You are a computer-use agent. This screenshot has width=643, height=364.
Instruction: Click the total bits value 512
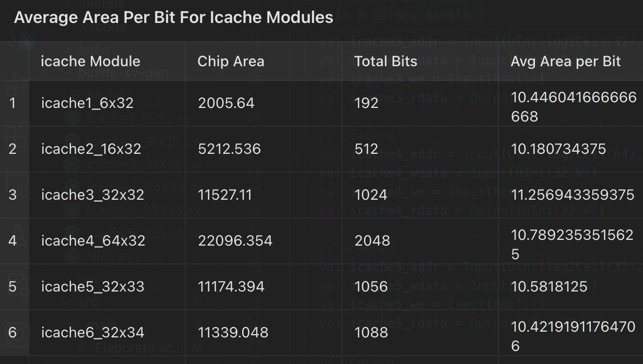(x=366, y=149)
